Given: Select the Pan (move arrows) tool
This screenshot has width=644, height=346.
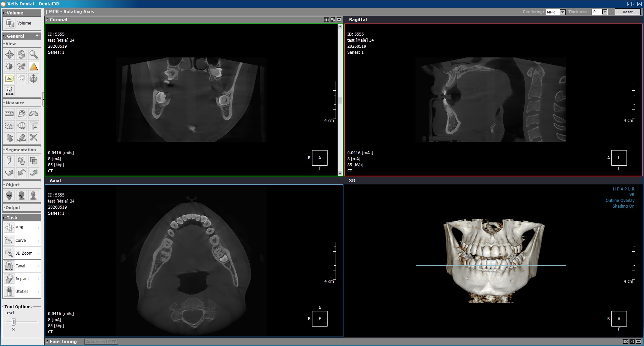Looking at the screenshot, I should pyautogui.click(x=9, y=54).
